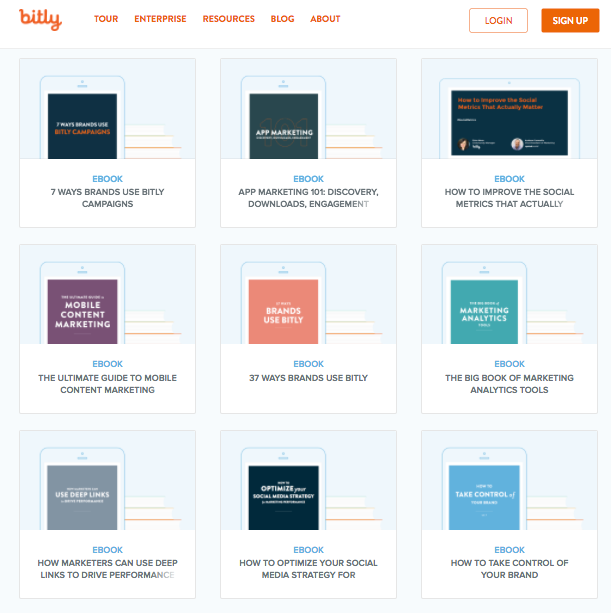Viewport: 611px width, 613px height.
Task: Open the Tour menu item
Action: tap(106, 19)
